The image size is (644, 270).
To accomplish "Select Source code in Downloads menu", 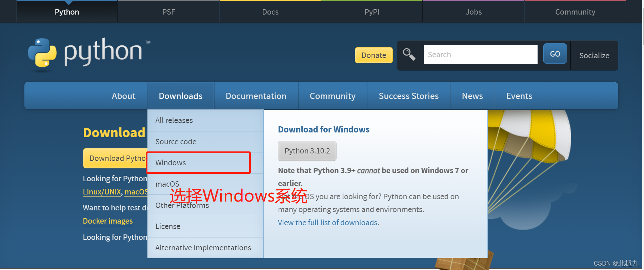I will [205, 142].
